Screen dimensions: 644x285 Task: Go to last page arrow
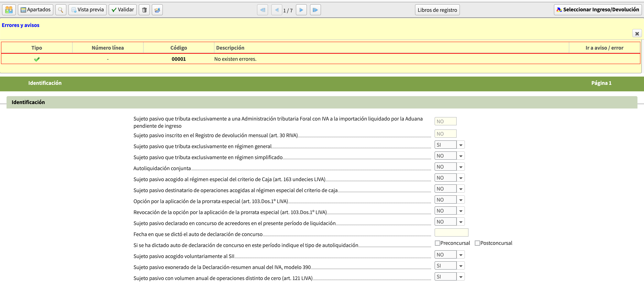315,10
